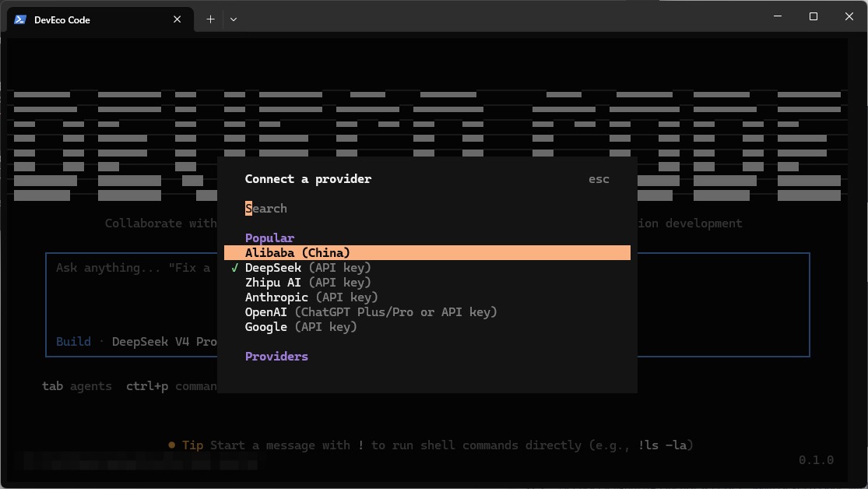Image resolution: width=868 pixels, height=489 pixels.
Task: Select the DevEco Code tab
Action: pos(100,19)
